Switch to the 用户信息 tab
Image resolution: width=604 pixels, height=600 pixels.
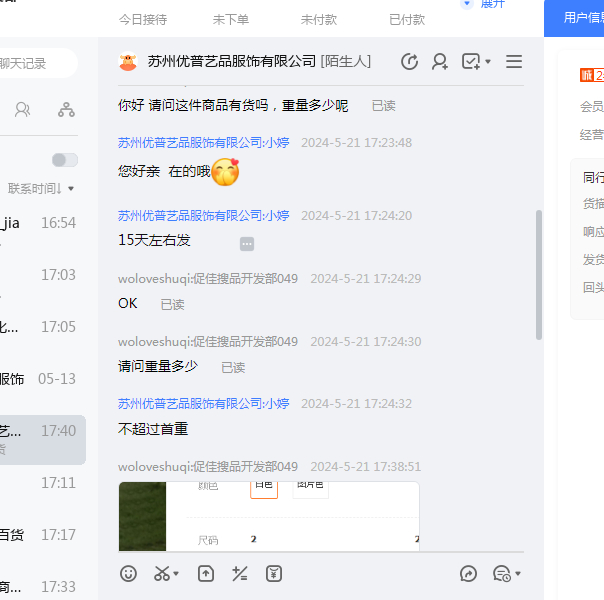(580, 18)
